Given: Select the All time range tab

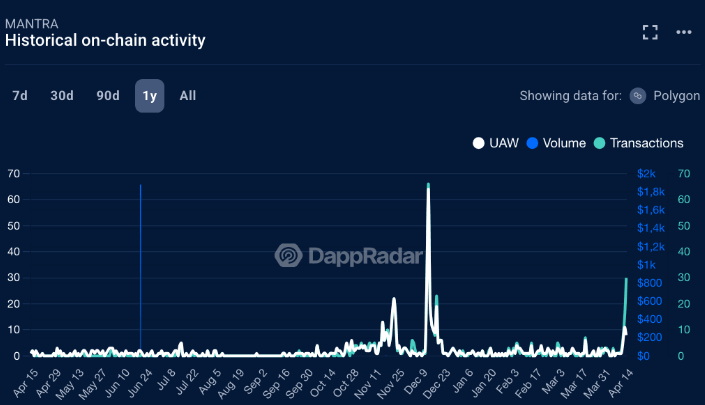Looking at the screenshot, I should (x=188, y=96).
